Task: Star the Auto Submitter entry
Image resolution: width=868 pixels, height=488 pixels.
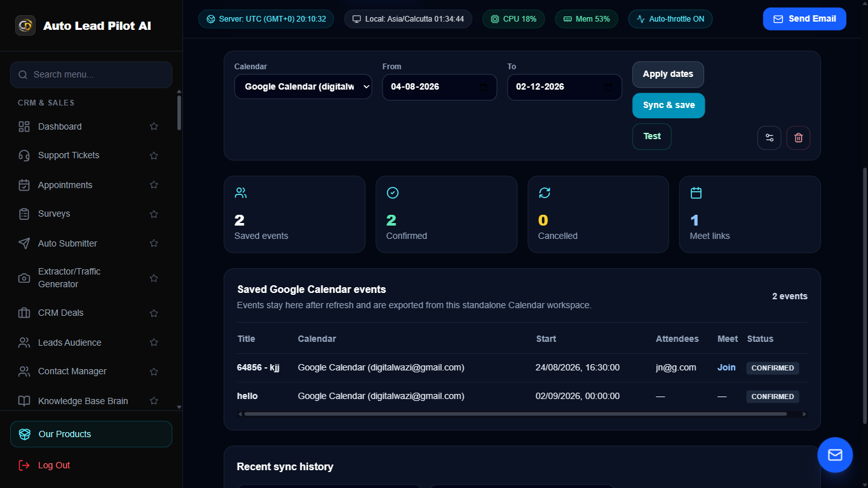Action: [154, 243]
